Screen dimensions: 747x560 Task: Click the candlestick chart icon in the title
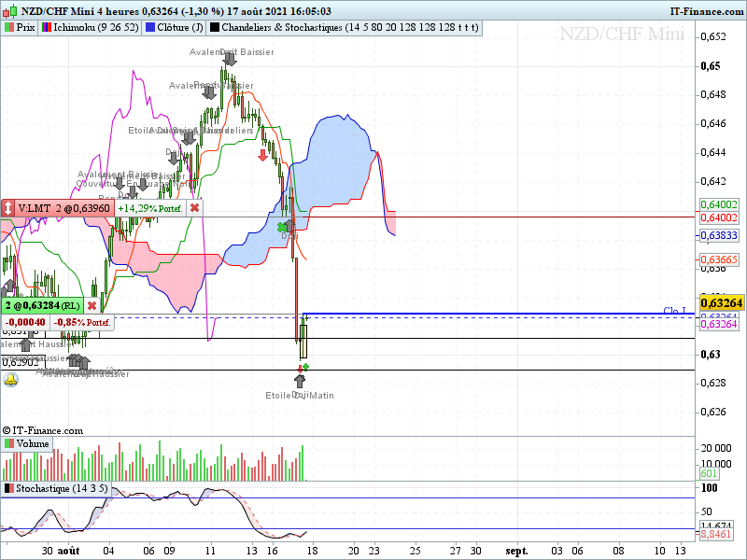10,10
